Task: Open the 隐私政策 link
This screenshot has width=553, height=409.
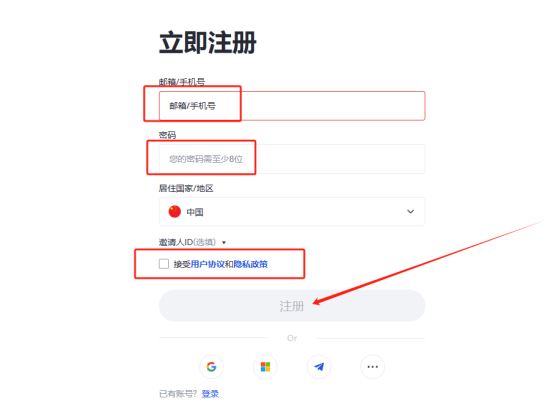Action: (250, 264)
